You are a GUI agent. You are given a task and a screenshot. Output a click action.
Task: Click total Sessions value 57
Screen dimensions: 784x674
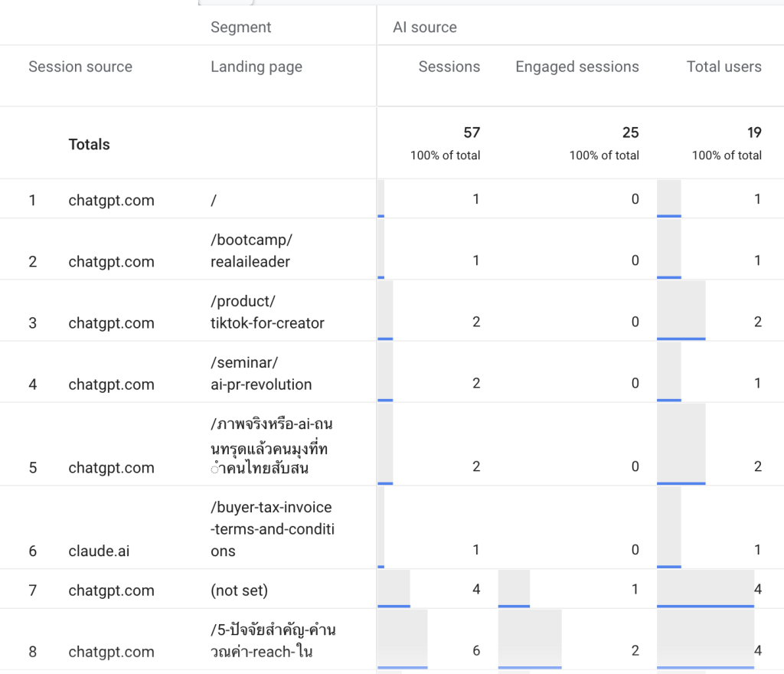pyautogui.click(x=472, y=133)
